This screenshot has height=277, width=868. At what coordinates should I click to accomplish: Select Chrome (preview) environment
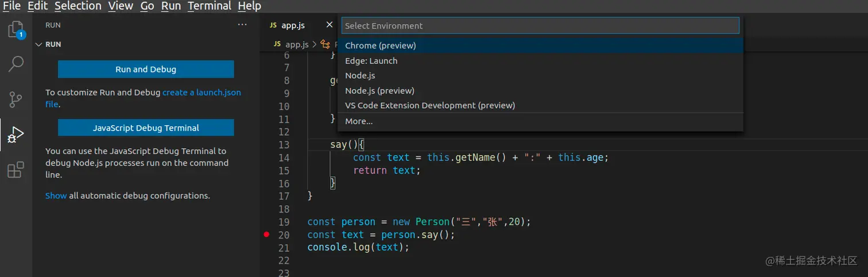pos(541,45)
